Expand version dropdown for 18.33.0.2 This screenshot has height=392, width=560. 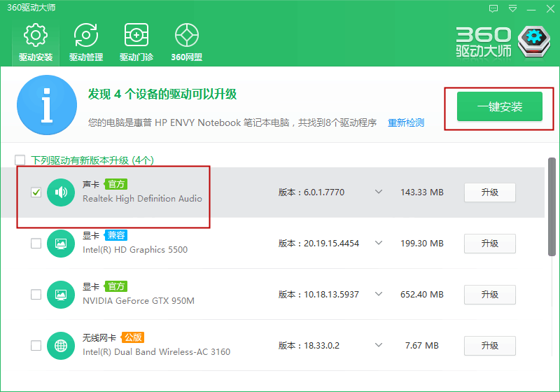379,345
